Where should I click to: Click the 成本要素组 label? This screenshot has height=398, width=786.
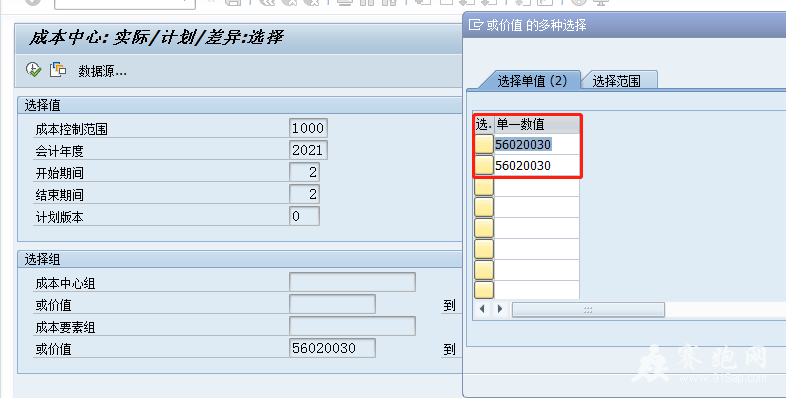click(65, 328)
